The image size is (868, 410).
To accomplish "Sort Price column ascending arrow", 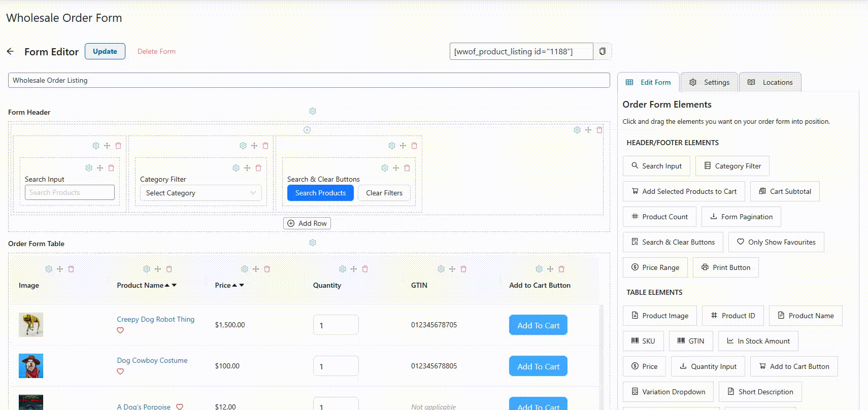I will 235,285.
